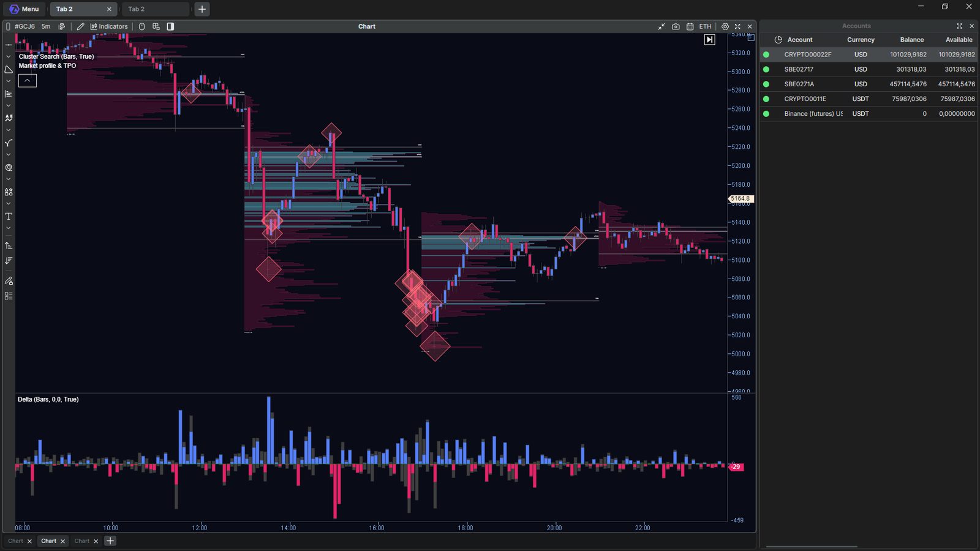Select the curve drawing tool

9,143
